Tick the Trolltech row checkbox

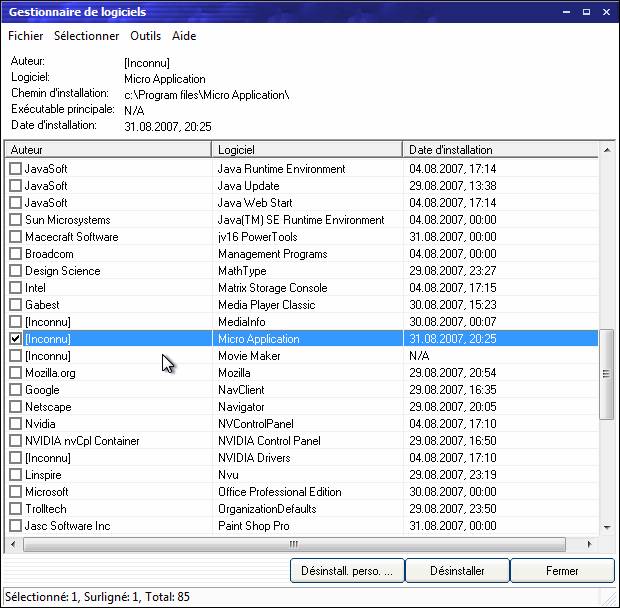[x=15, y=509]
